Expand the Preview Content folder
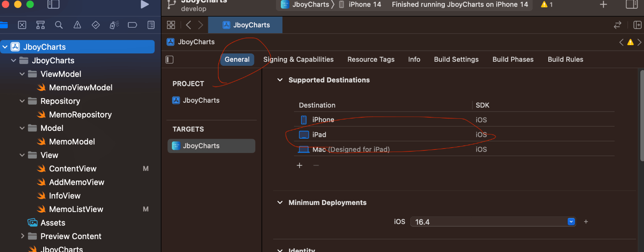 point(22,236)
